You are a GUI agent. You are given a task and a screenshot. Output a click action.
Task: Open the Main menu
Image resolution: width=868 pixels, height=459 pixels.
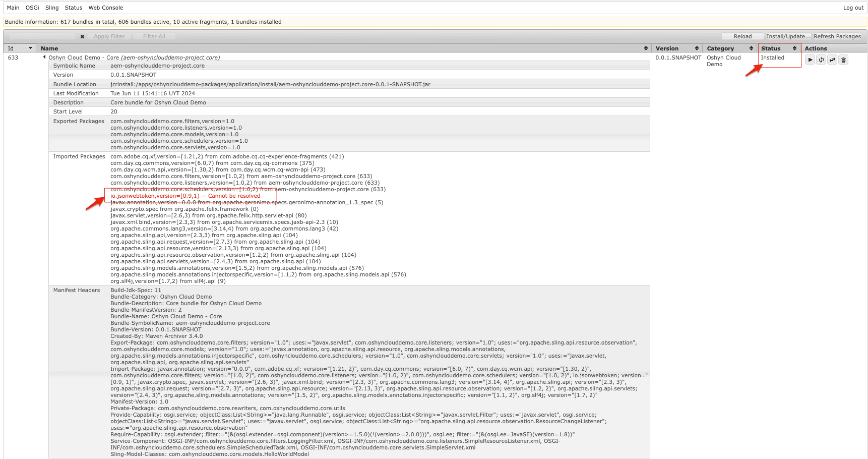pos(13,8)
